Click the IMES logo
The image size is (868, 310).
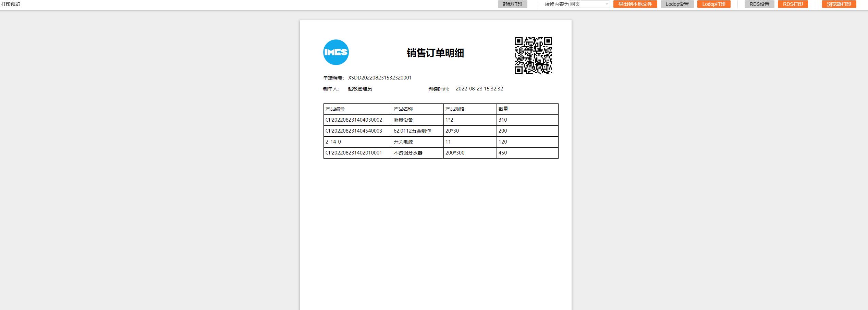(x=336, y=52)
